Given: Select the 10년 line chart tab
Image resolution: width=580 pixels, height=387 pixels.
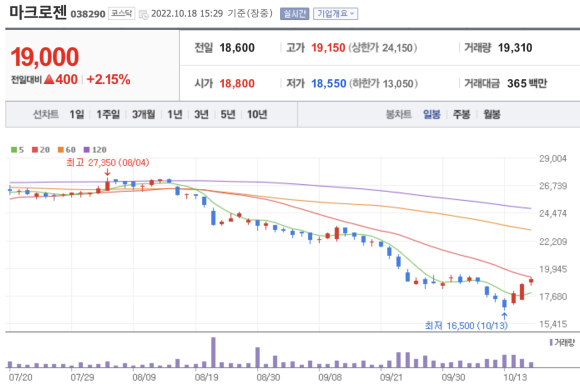Looking at the screenshot, I should (x=257, y=115).
